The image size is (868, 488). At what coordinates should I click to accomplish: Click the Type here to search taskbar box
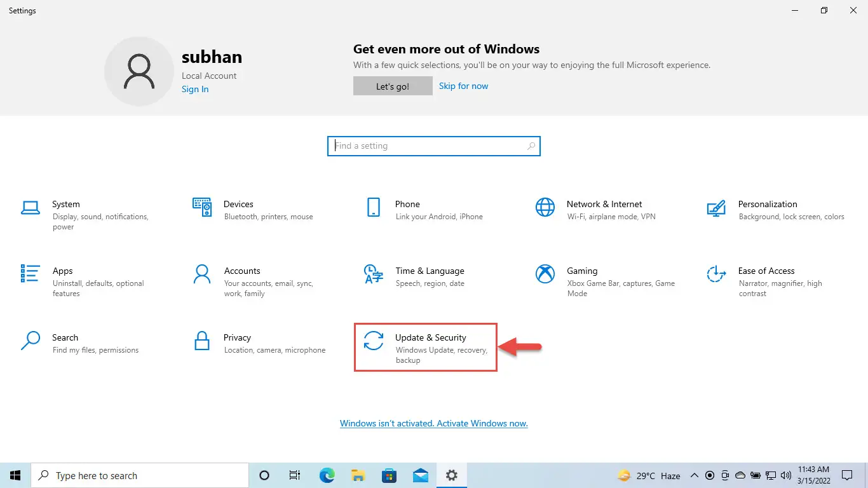140,475
